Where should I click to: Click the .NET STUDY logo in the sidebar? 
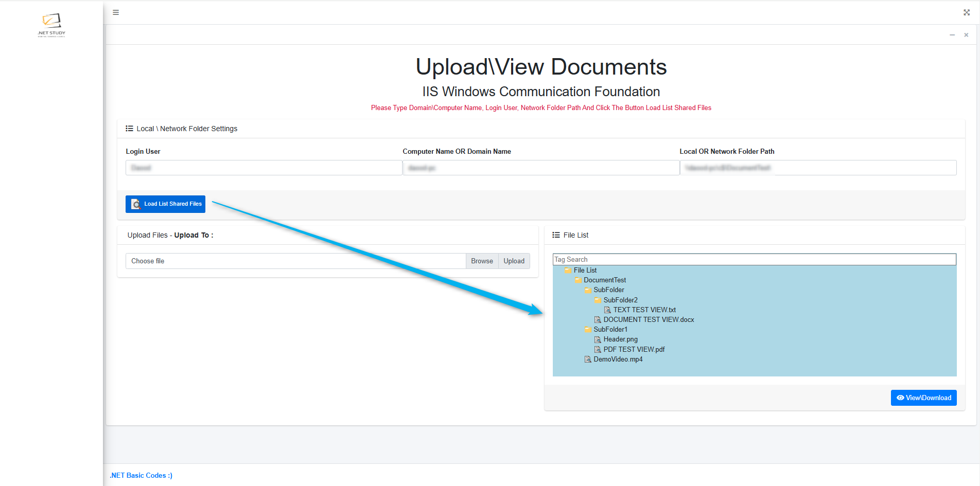tap(51, 25)
